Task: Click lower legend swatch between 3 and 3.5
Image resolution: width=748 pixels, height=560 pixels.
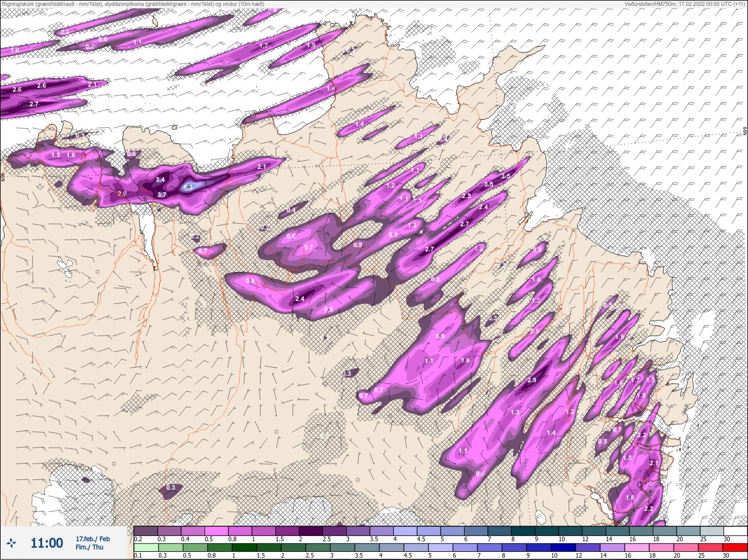Action: click(342, 548)
